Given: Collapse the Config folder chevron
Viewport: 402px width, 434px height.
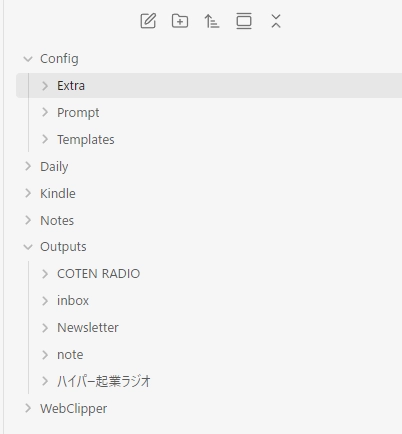Looking at the screenshot, I should coord(28,59).
